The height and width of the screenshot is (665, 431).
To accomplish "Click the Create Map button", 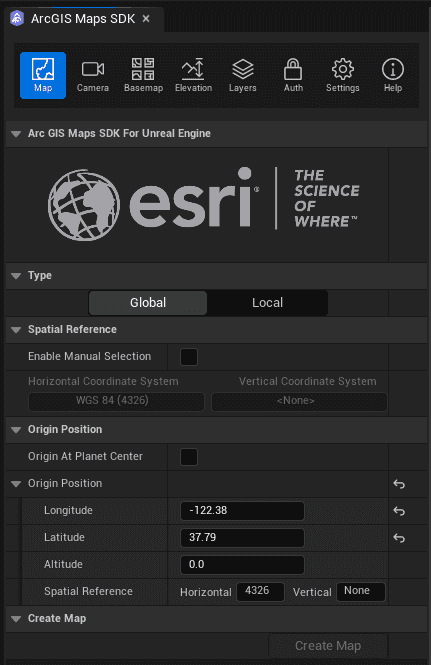I will (328, 645).
